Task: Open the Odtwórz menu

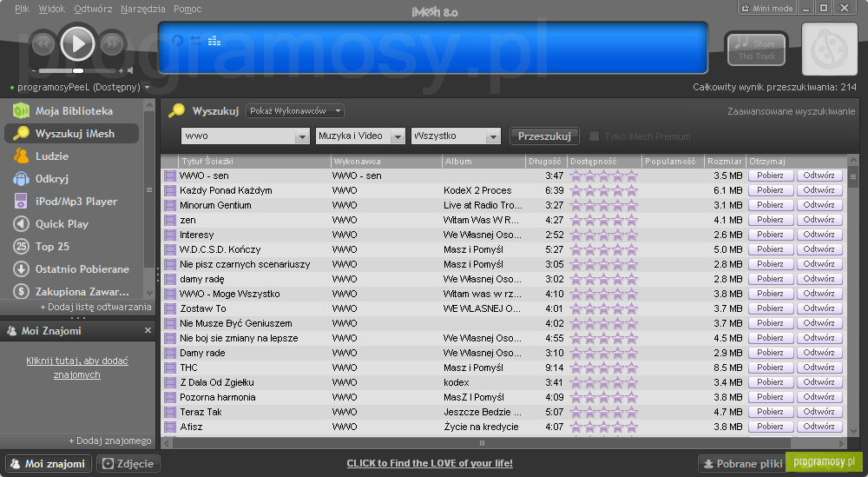Action: pyautogui.click(x=93, y=9)
